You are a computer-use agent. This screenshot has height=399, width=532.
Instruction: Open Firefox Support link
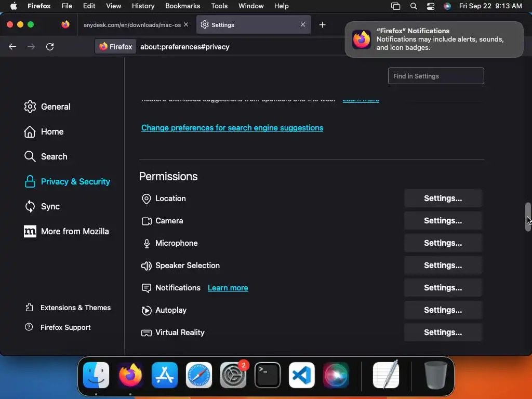coord(58,327)
